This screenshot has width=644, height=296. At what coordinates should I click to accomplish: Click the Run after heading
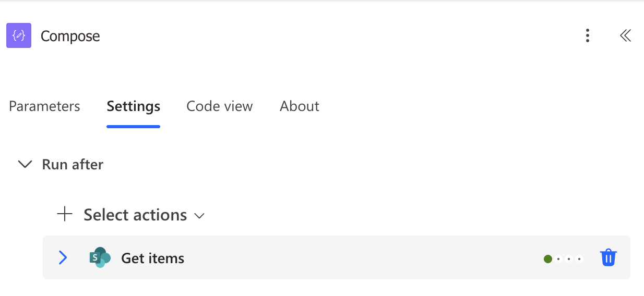(73, 165)
